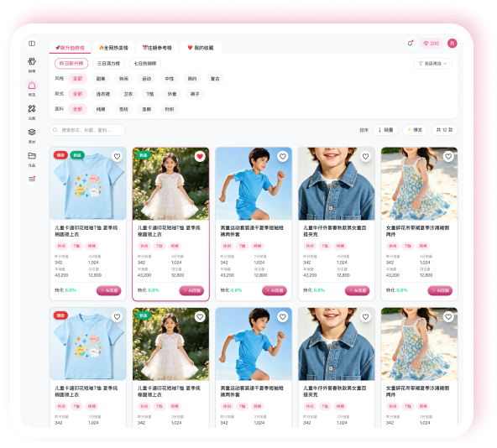Image resolution: width=497 pixels, height=448 pixels.
Task: Switch to the 我的收藏 tab
Action: point(201,48)
